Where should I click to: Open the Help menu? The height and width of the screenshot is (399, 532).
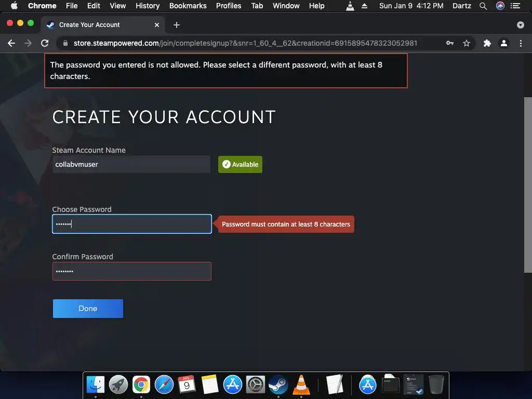[x=316, y=6]
